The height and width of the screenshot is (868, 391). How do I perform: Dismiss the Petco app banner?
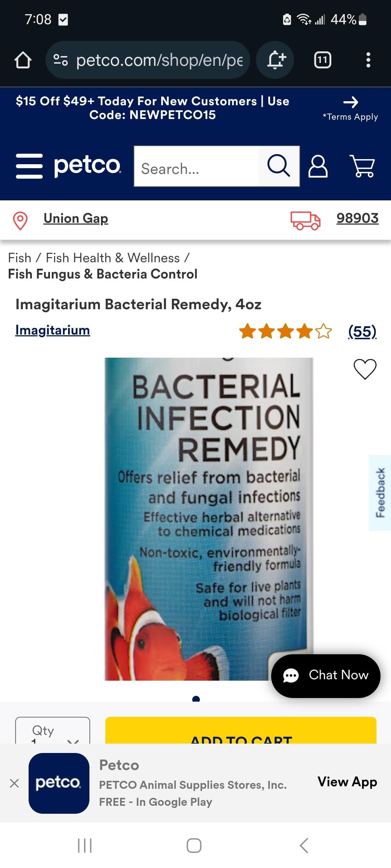click(14, 783)
